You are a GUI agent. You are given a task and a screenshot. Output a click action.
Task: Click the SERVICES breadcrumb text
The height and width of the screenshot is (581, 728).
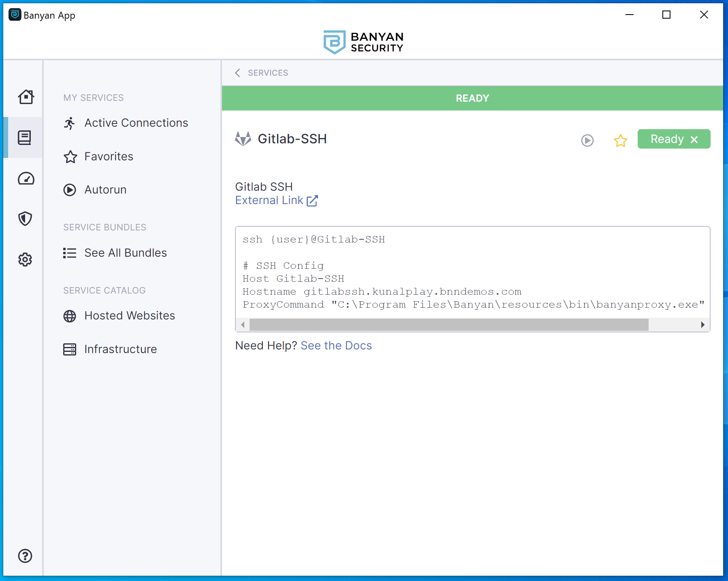point(268,73)
